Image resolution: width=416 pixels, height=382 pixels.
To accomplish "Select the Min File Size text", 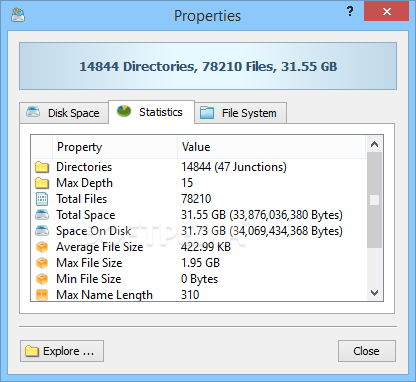I will pos(89,279).
